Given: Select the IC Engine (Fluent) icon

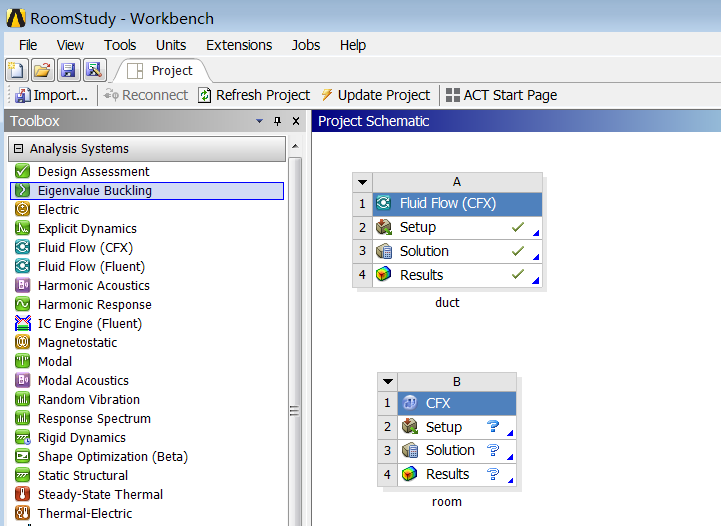Looking at the screenshot, I should coord(23,323).
